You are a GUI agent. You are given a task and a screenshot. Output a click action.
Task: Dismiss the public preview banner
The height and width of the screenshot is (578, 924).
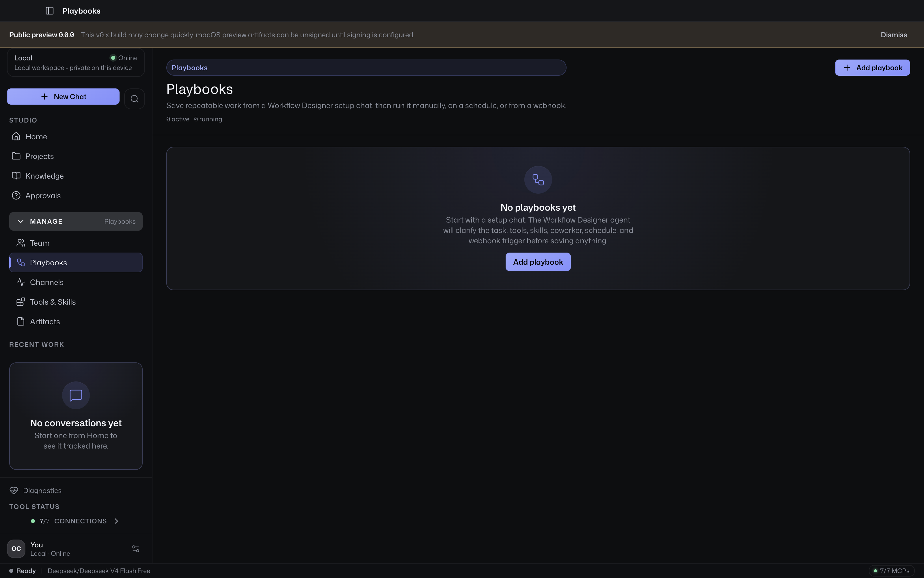tap(894, 35)
